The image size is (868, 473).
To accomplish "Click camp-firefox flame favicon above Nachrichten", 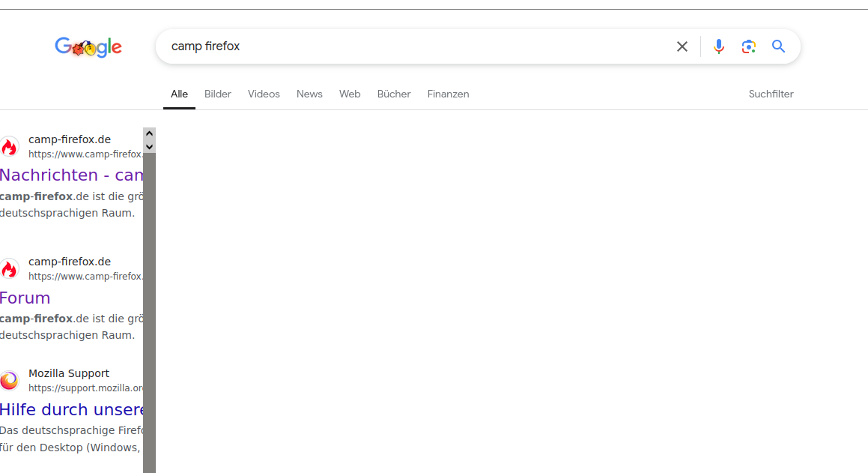I will click(9, 147).
